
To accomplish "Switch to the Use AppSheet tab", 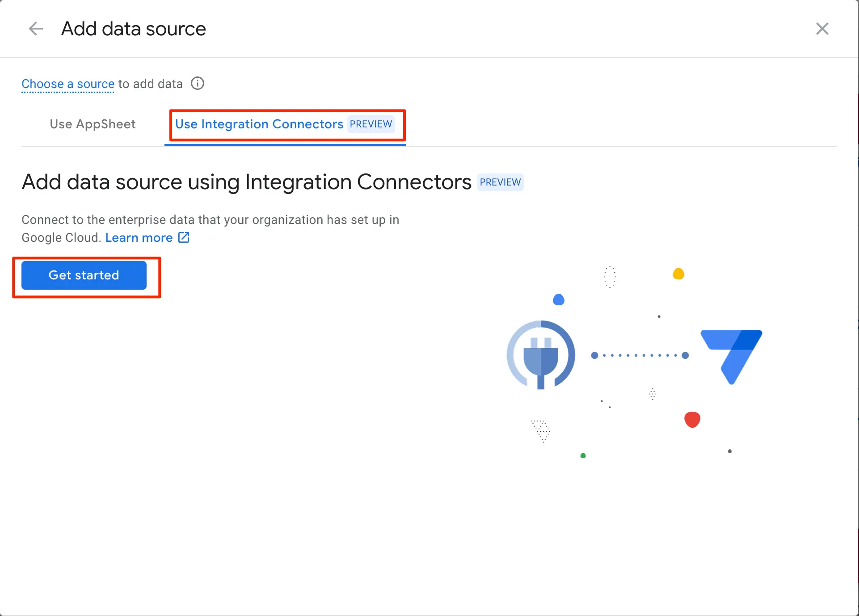I will click(x=93, y=124).
